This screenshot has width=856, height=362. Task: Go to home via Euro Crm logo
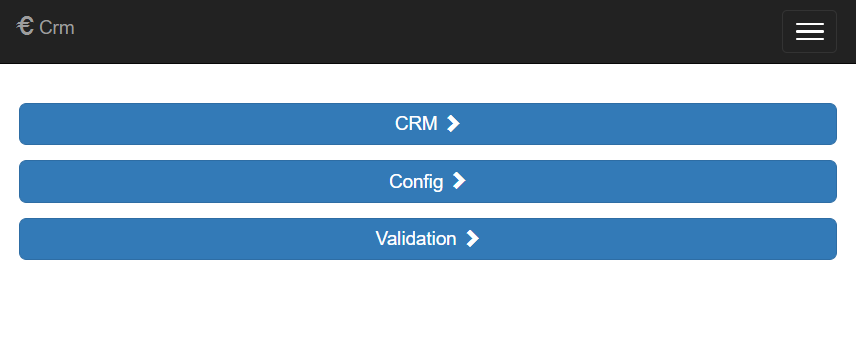click(x=46, y=27)
